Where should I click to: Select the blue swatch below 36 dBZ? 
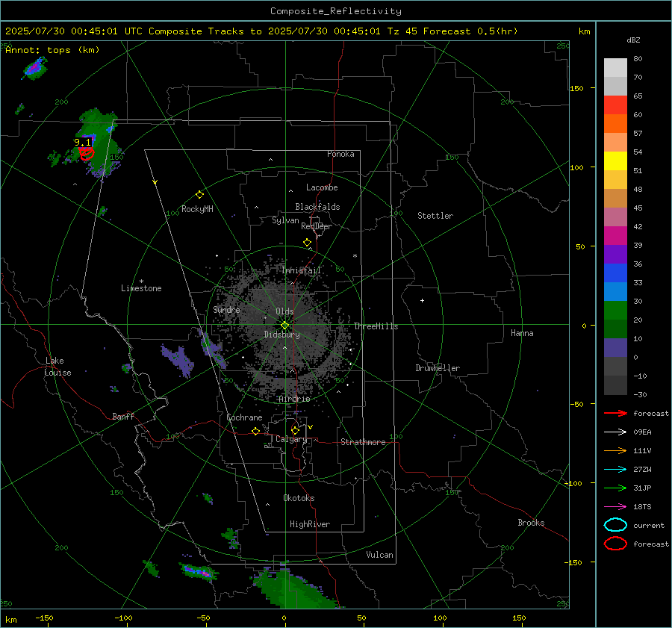(x=615, y=273)
